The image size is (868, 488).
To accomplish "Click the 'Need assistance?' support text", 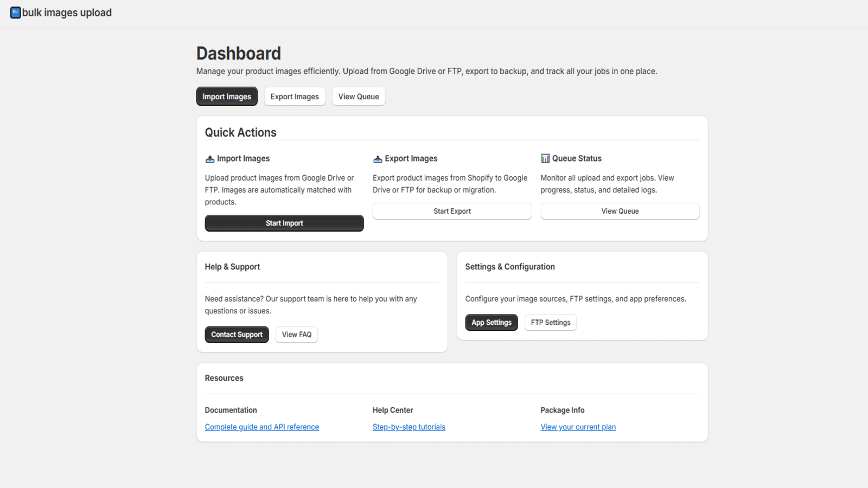I will click(311, 305).
